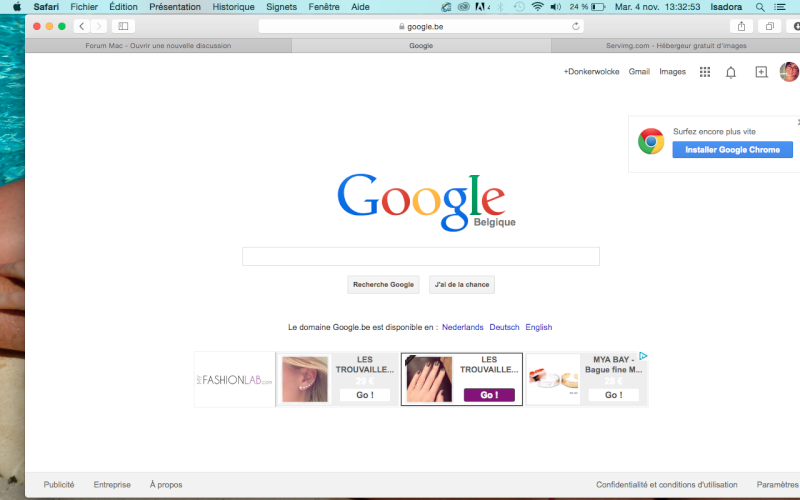Open Confidentialité et conditions d'utilisation link
The height and width of the screenshot is (500, 800).
point(667,485)
